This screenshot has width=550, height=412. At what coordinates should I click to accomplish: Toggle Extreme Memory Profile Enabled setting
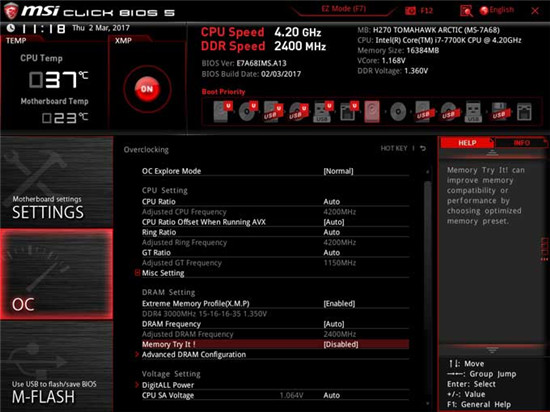[x=339, y=304]
